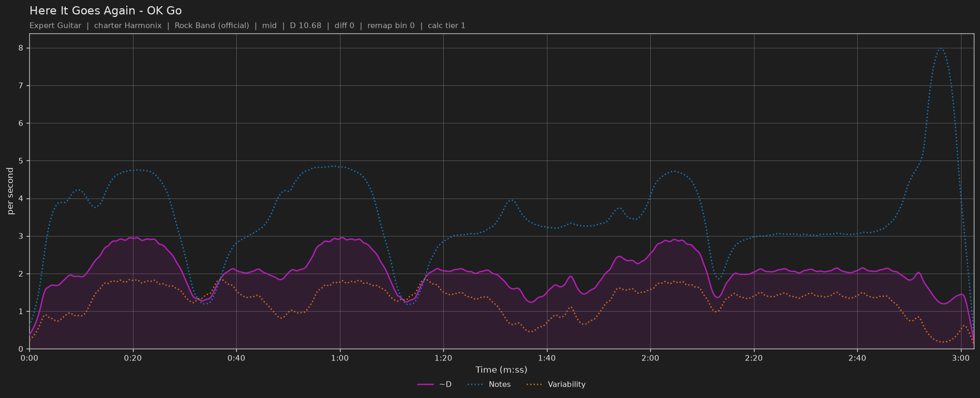Click the magenta line sample beside ~D legend
Screen dimensions: 980x398
(426, 385)
